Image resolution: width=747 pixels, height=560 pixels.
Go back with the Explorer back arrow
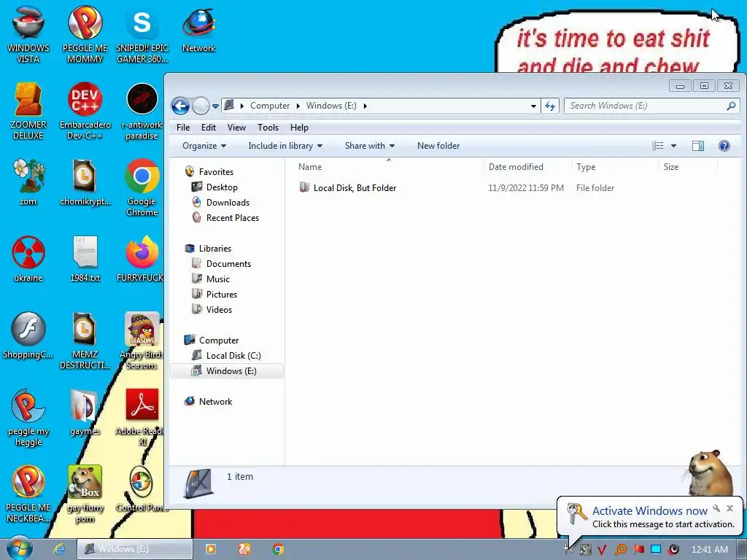181,106
